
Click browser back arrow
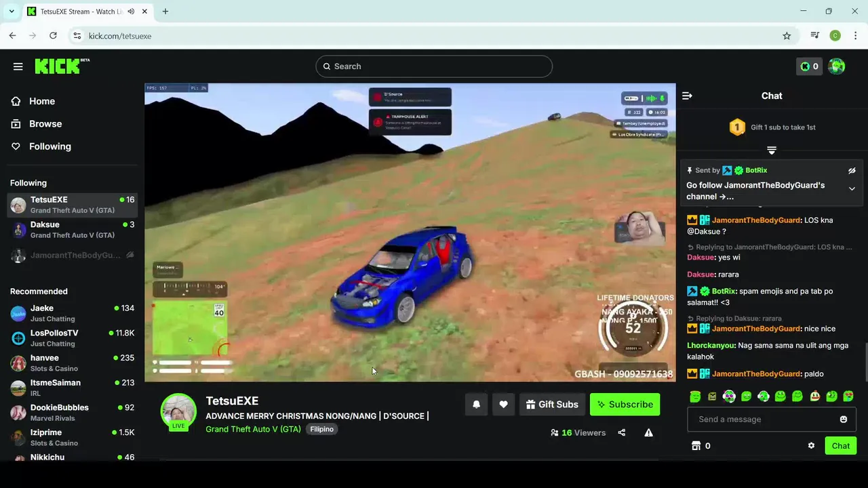click(x=12, y=36)
